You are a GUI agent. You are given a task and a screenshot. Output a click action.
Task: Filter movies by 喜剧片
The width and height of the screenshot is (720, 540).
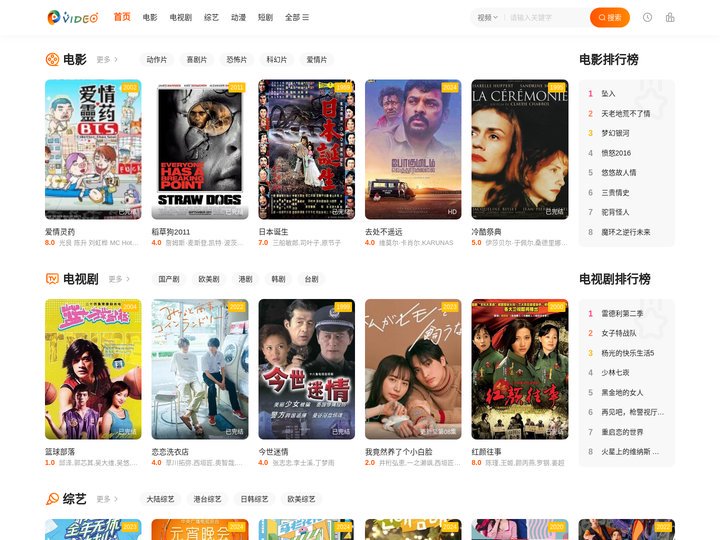coord(197,60)
